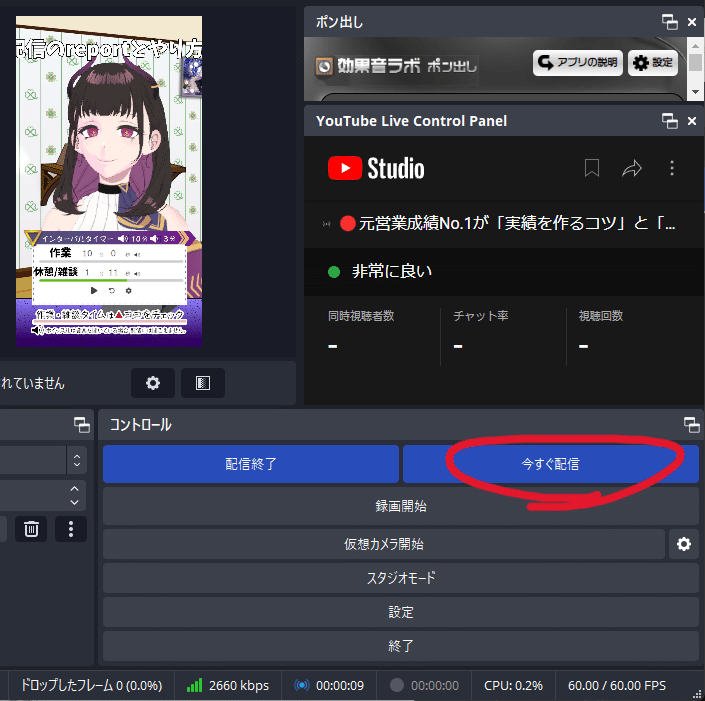Click the 効果音ラボ ポン出し logo
Screen dimensions: 705x701
(x=396, y=67)
